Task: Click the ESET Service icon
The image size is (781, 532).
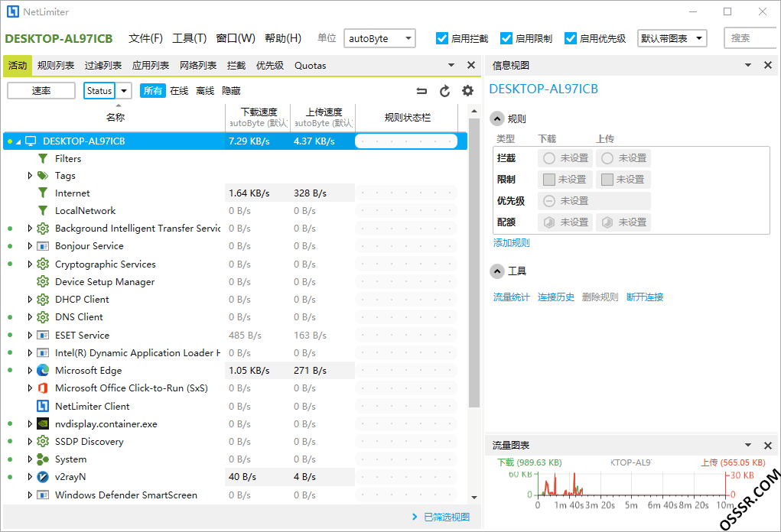Action: [x=43, y=335]
